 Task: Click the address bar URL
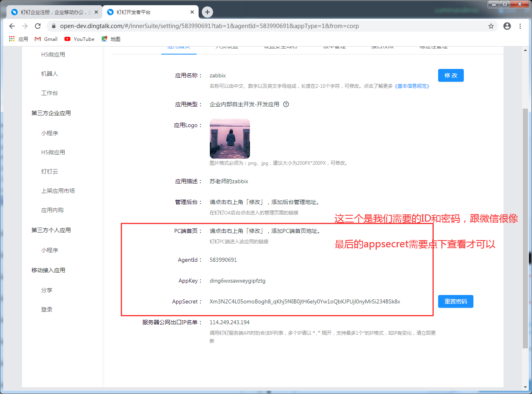point(209,26)
